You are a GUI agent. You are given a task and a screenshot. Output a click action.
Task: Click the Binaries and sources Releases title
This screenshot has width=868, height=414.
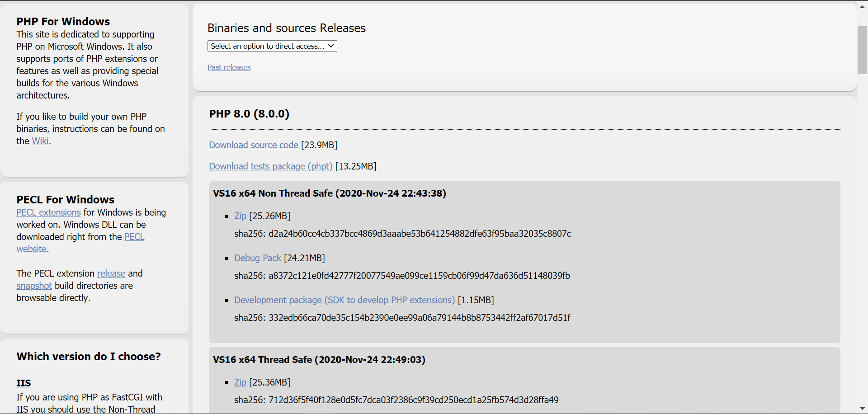point(286,28)
